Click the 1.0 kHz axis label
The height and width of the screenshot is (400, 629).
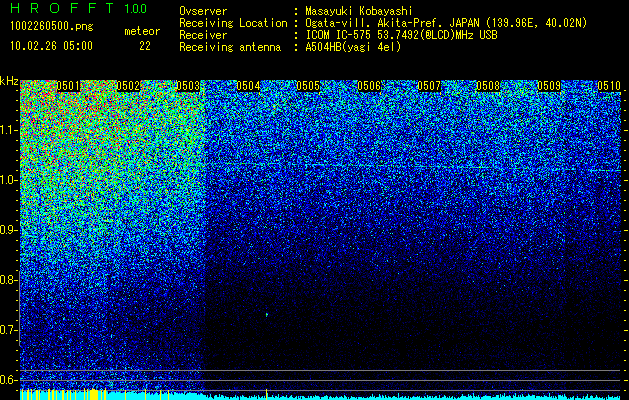coord(8,180)
